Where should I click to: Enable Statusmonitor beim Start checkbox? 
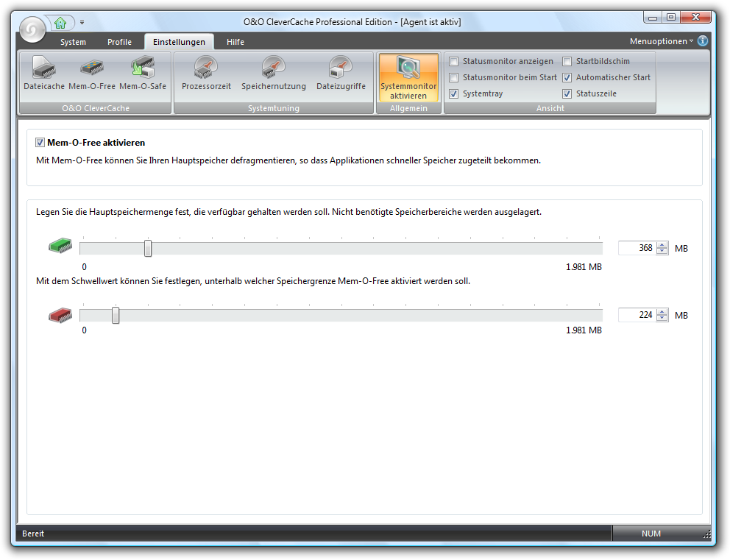(x=454, y=78)
